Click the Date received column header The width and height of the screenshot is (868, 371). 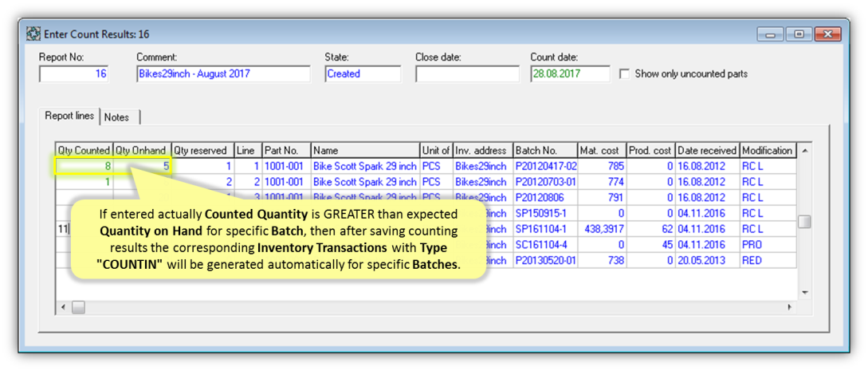tap(708, 150)
